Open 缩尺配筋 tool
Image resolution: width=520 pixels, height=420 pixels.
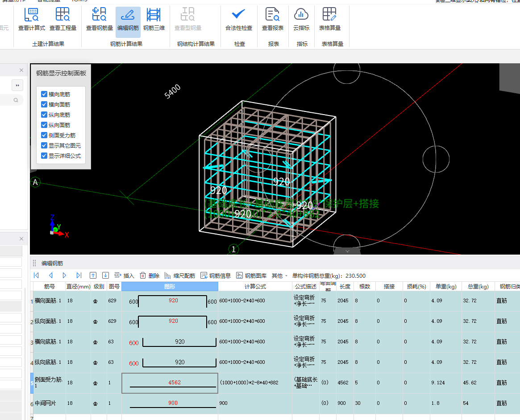point(179,276)
